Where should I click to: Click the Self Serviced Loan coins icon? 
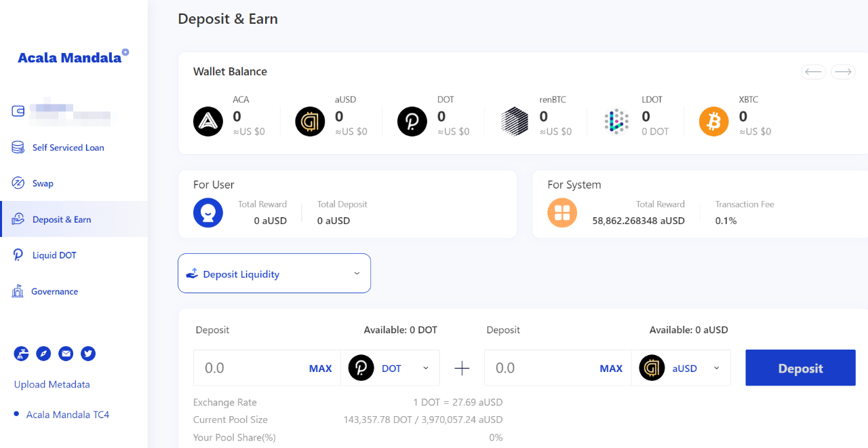coord(18,147)
